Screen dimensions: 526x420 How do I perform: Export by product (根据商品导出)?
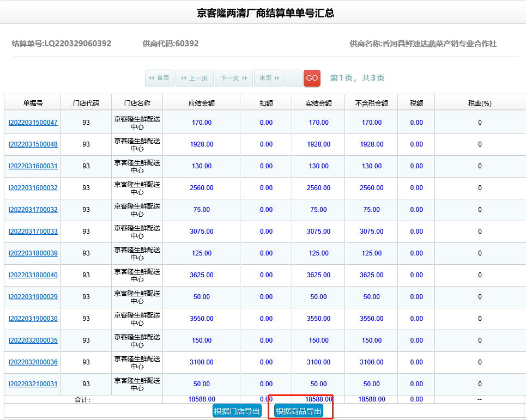click(x=299, y=411)
